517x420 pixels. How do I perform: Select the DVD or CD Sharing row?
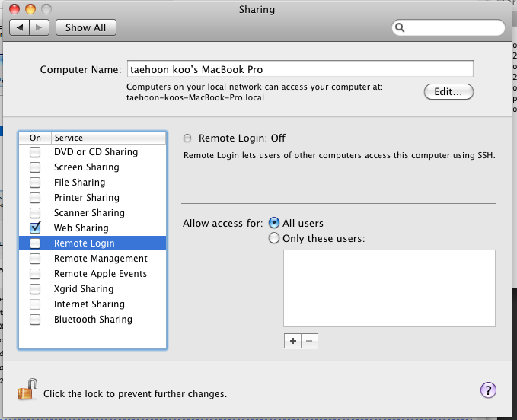point(93,152)
